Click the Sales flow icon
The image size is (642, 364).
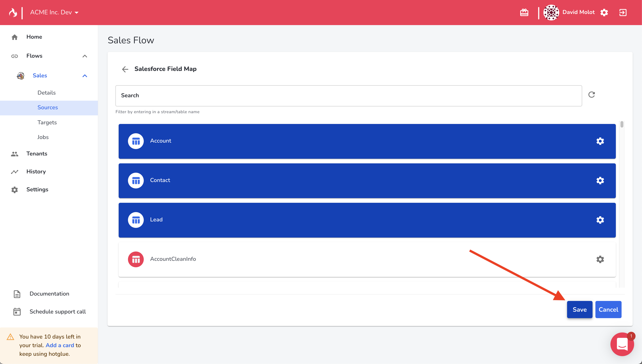21,75
